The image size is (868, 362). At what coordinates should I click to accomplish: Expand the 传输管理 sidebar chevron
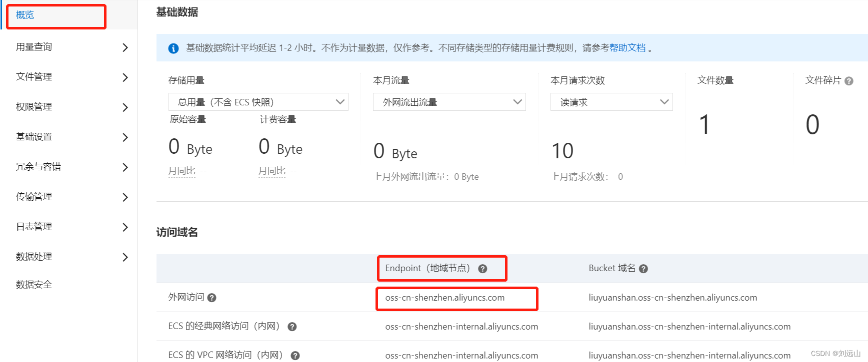(x=125, y=197)
